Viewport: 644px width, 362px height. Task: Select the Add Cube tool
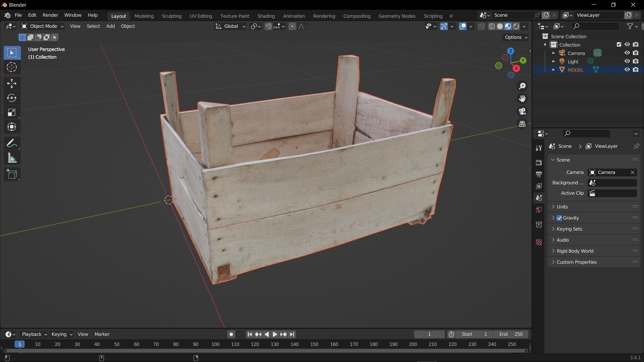(12, 174)
